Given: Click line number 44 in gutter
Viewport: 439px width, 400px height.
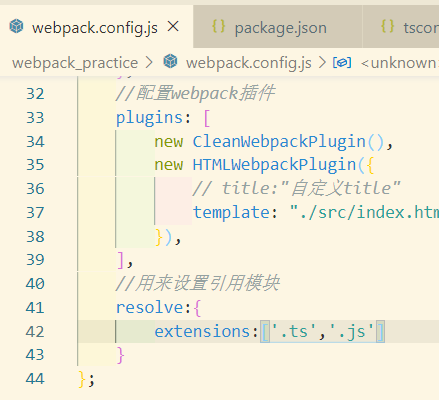Looking at the screenshot, I should coord(35,379).
